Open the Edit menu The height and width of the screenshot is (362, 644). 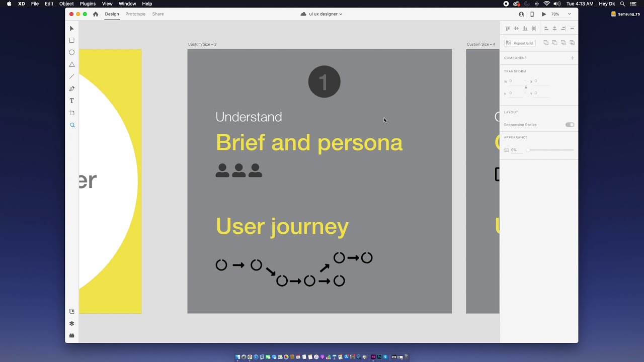(x=49, y=4)
